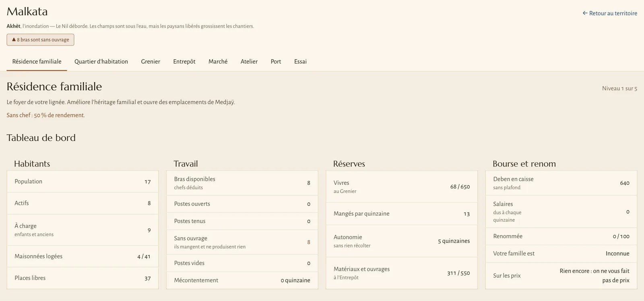Viewport: 644px width, 301px height.
Task: Click the Deben en caisse row
Action: coord(561,183)
